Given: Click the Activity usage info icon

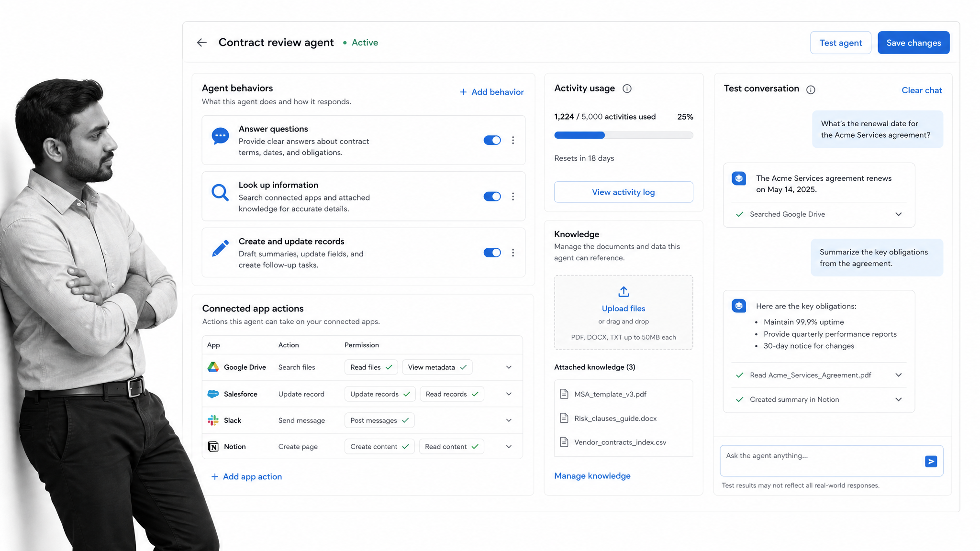Looking at the screenshot, I should pyautogui.click(x=627, y=88).
